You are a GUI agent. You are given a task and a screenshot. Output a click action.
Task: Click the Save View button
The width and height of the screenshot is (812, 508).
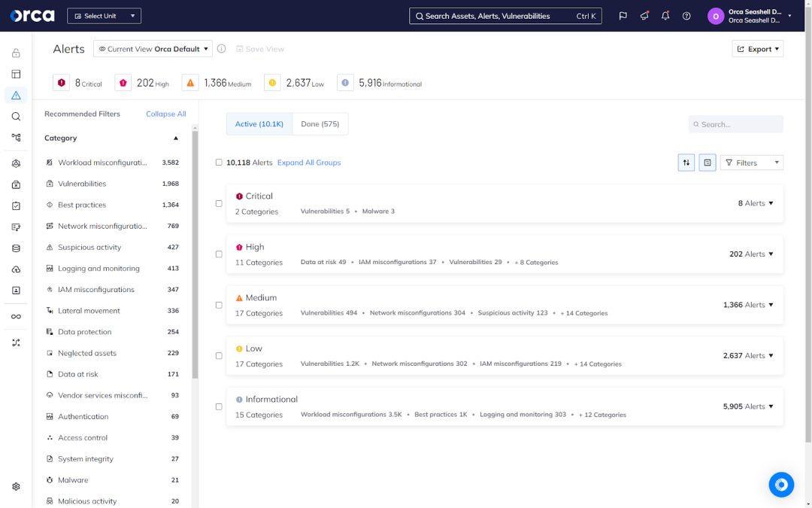coord(260,49)
